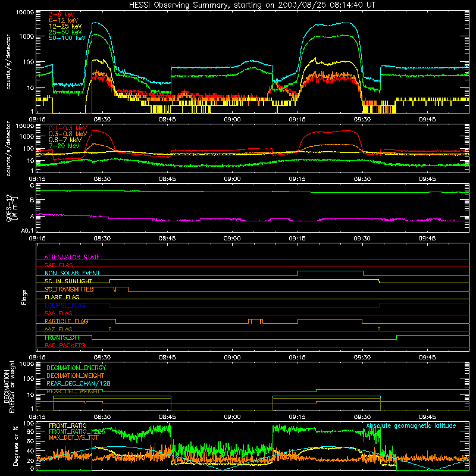Select the 50-100 keV legend label
This screenshot has height=476, width=476.
[67, 38]
